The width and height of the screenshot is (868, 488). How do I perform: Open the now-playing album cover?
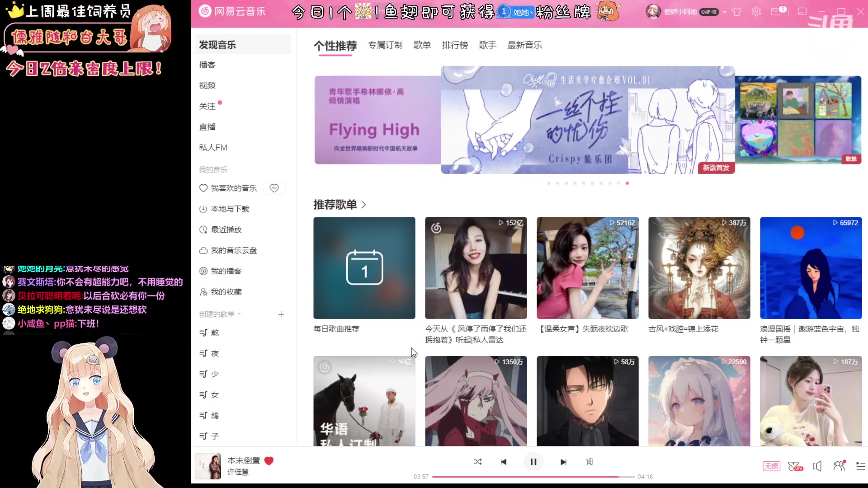click(208, 466)
